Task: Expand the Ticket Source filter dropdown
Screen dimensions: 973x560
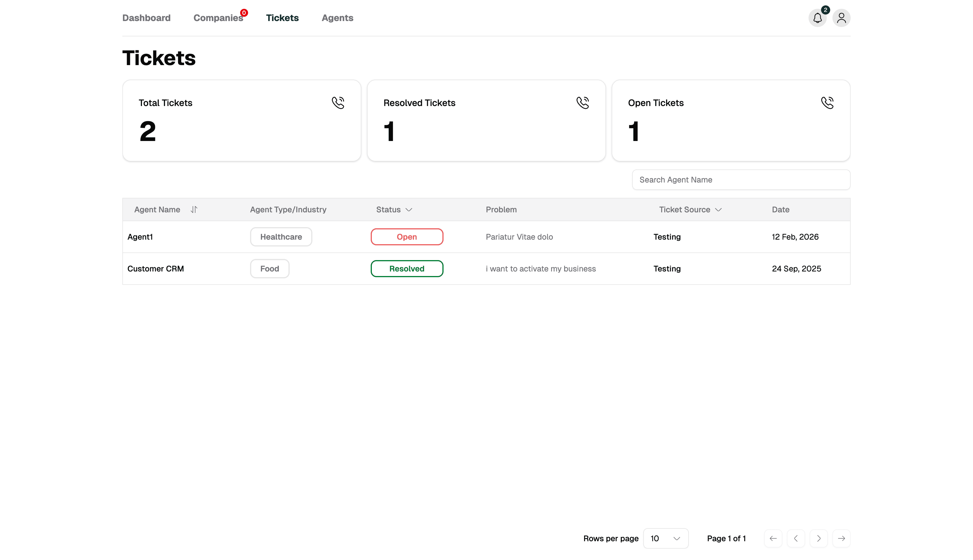Action: coord(719,210)
